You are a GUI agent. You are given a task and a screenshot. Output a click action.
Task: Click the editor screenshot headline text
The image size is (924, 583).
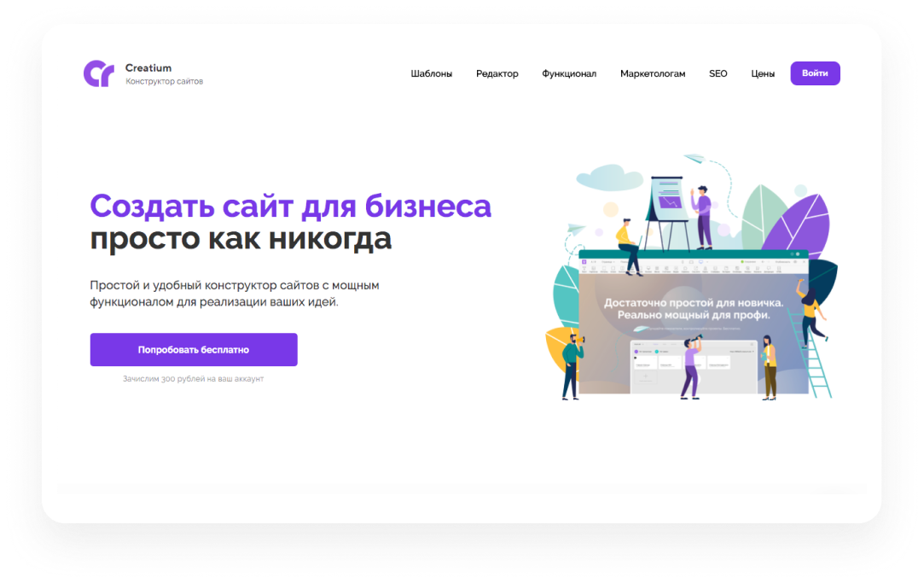[687, 309]
